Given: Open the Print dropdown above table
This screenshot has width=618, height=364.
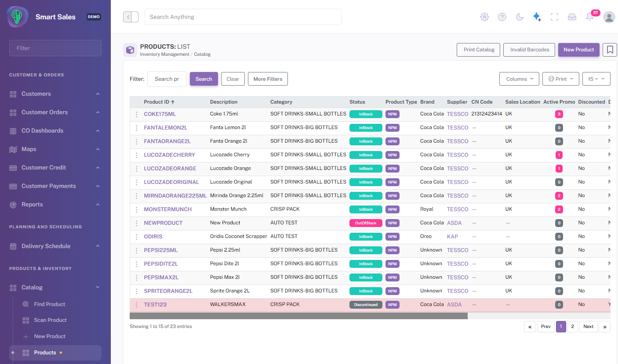Looking at the screenshot, I should coord(561,79).
